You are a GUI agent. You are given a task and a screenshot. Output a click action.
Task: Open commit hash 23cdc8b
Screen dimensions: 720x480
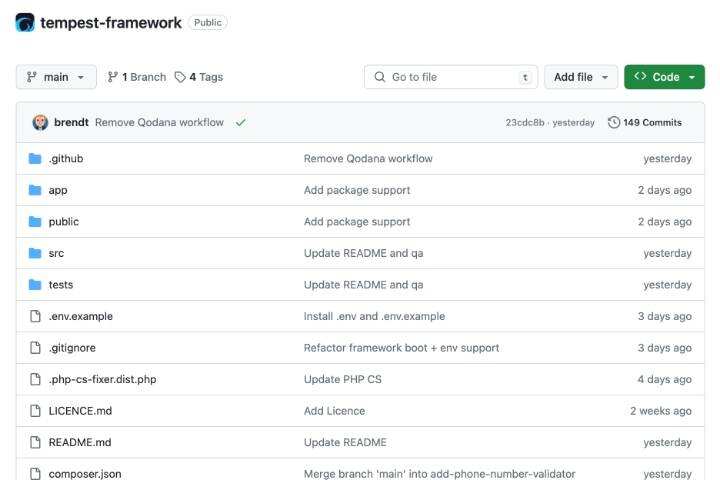525,122
